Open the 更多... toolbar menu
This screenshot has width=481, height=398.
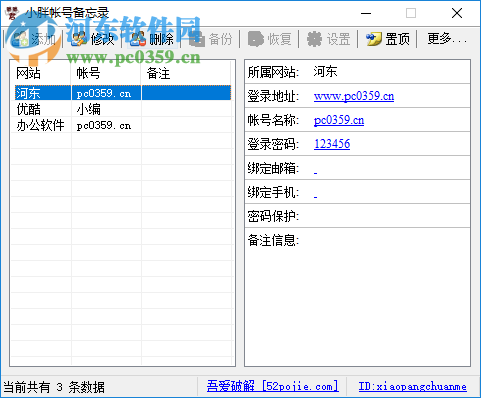tap(447, 39)
